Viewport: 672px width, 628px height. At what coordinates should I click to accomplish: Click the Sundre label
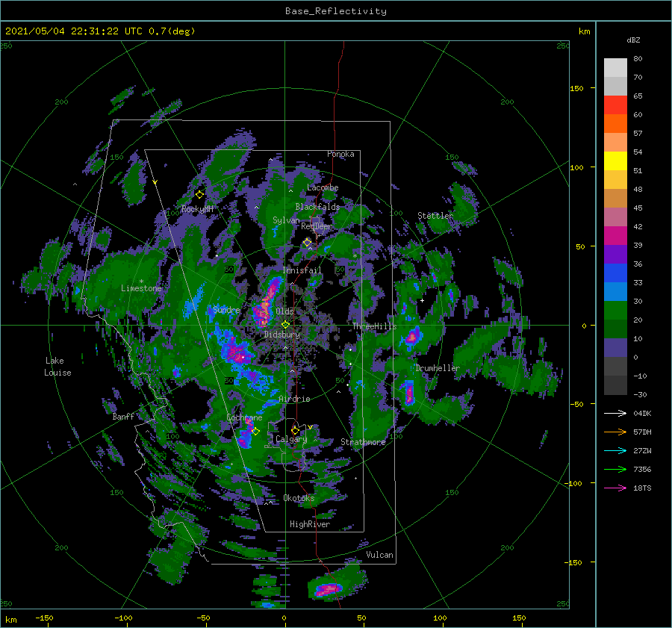click(x=226, y=309)
